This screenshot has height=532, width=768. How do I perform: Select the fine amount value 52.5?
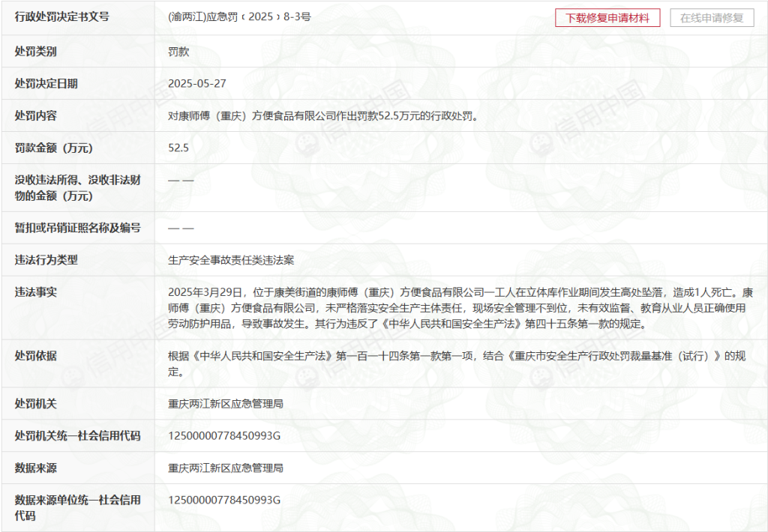178,148
